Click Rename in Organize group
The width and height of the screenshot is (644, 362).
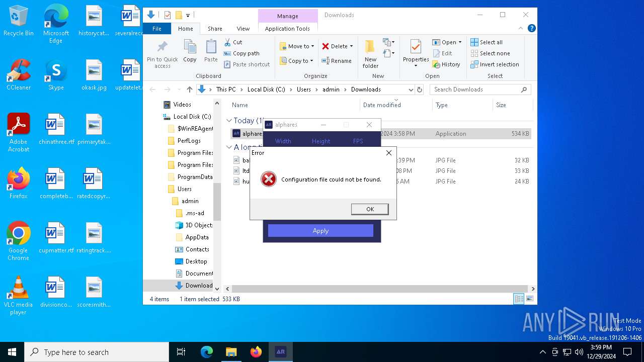(337, 61)
